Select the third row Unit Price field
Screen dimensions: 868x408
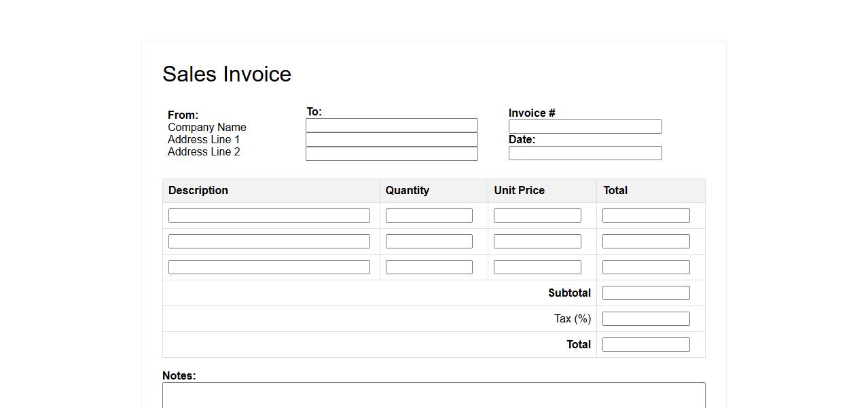pos(537,267)
